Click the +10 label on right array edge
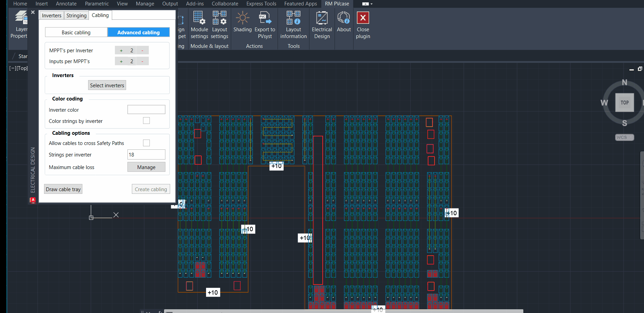The height and width of the screenshot is (313, 644). pos(452,213)
